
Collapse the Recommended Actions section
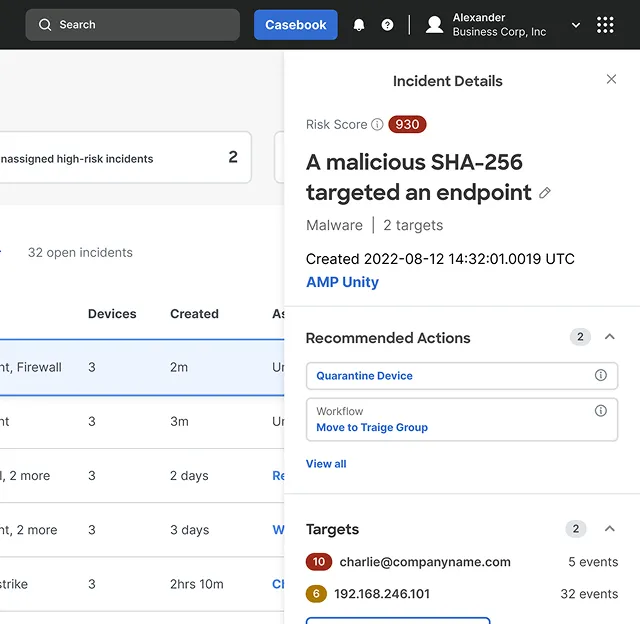pos(609,337)
